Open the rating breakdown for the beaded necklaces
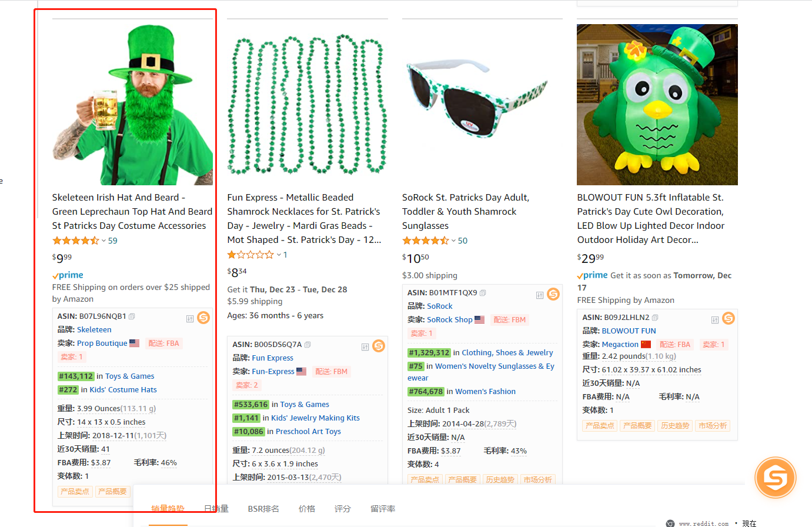 (279, 255)
